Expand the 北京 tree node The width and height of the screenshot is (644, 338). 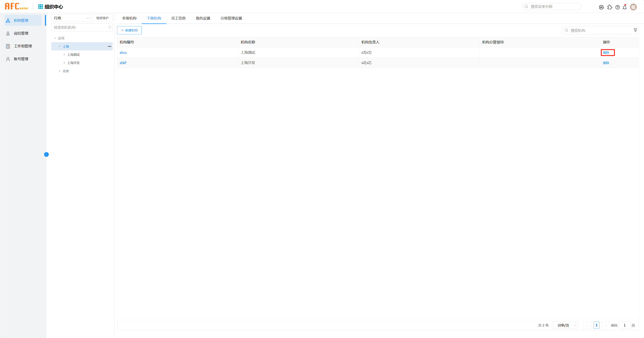pyautogui.click(x=60, y=71)
